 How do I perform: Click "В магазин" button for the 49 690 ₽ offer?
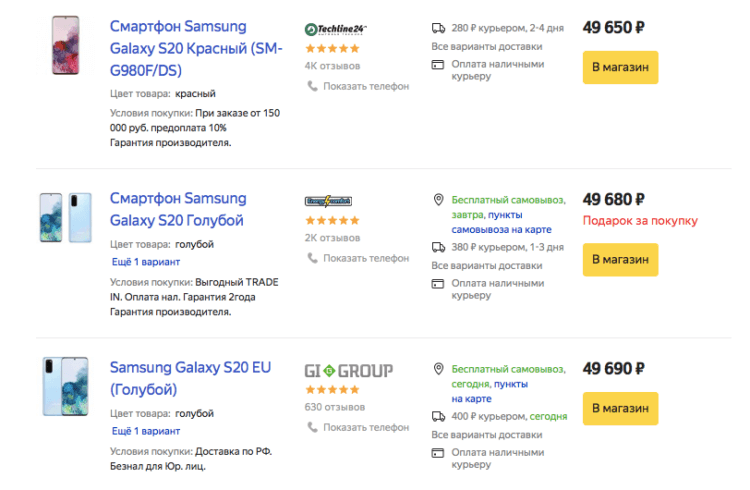(620, 409)
